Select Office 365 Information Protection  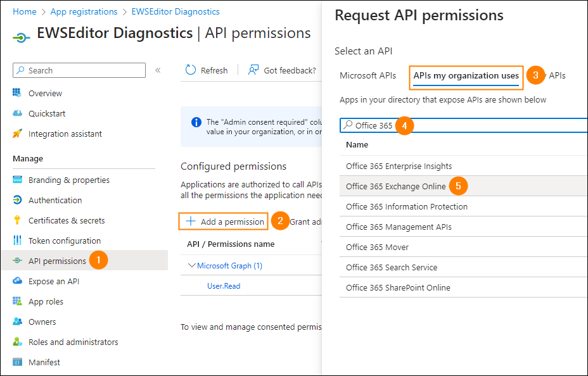(x=464, y=206)
